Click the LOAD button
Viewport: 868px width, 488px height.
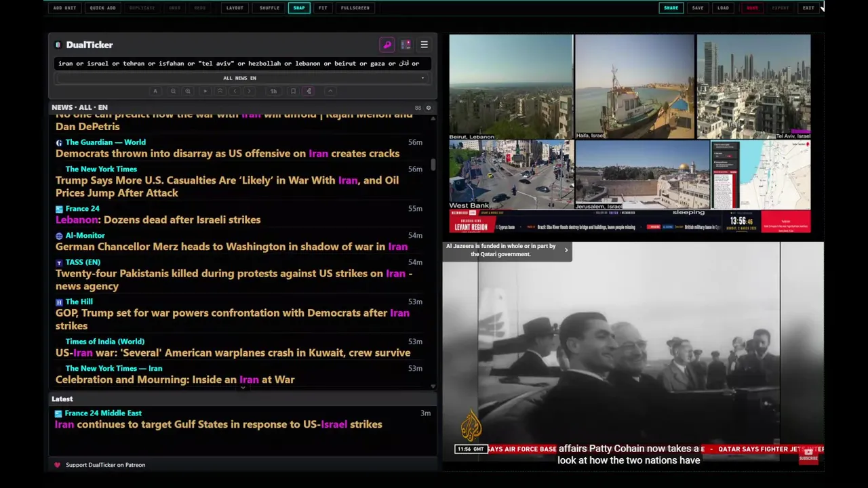pyautogui.click(x=724, y=8)
